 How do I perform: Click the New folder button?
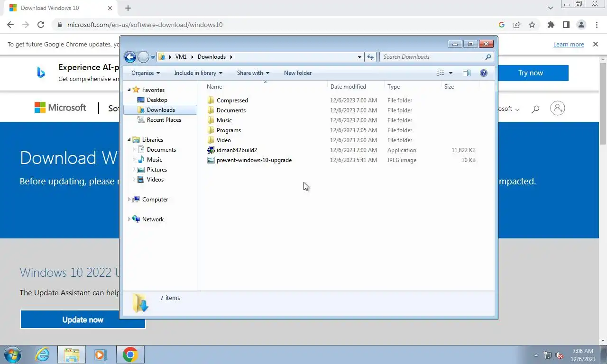coord(298,73)
